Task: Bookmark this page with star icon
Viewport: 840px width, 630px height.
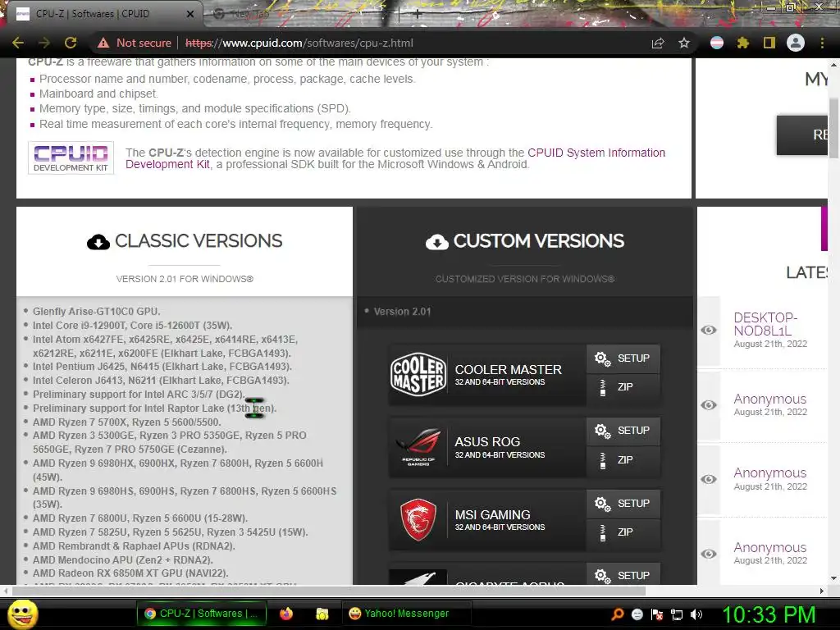Action: pyautogui.click(x=684, y=43)
